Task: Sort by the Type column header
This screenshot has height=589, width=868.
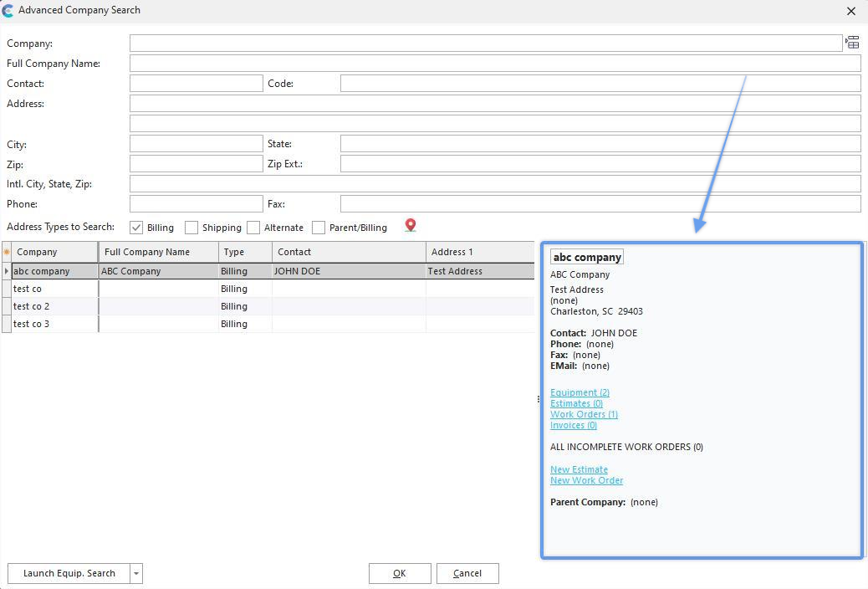Action: tap(245, 252)
